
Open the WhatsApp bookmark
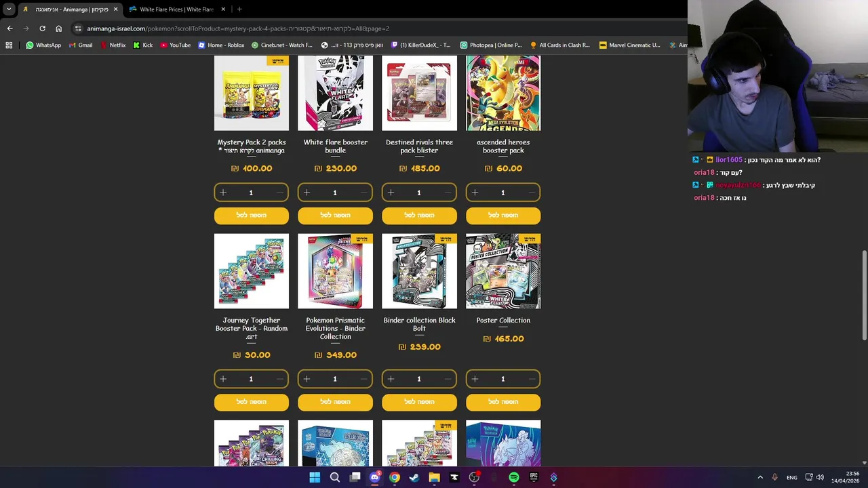click(x=43, y=45)
